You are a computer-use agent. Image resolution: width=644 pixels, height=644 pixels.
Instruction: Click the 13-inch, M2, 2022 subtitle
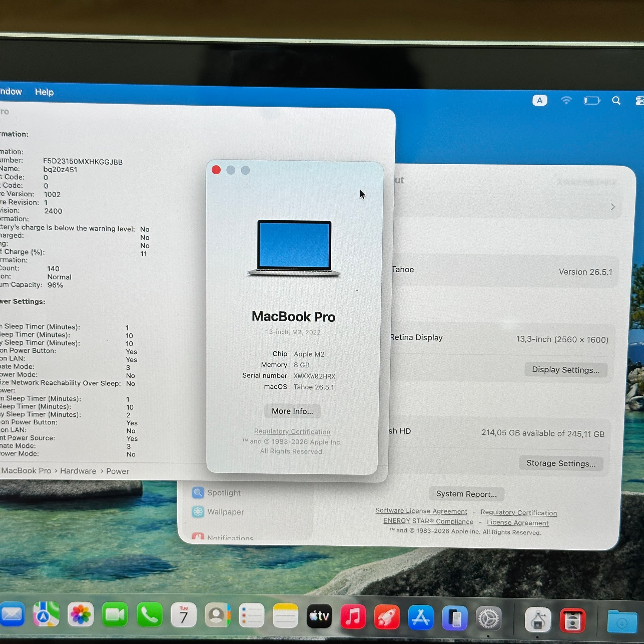tap(293, 332)
